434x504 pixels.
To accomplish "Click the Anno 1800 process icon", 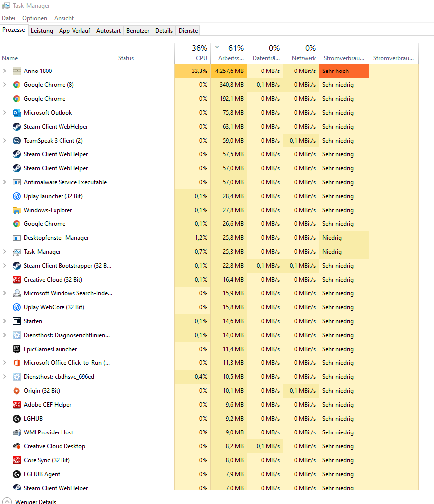I will point(17,71).
